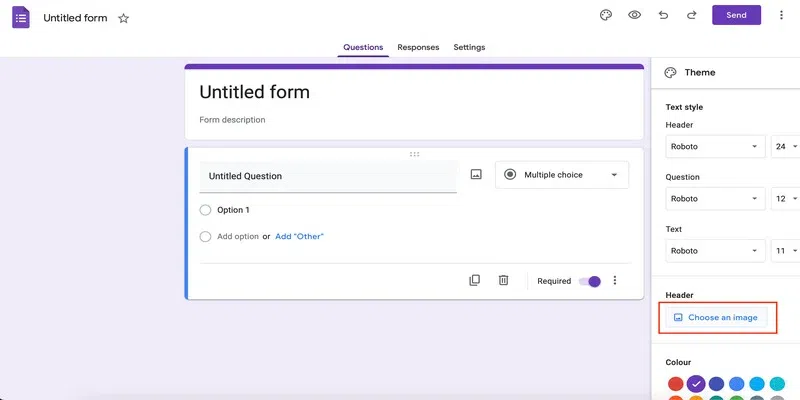Delete the question with trash icon

tap(504, 280)
